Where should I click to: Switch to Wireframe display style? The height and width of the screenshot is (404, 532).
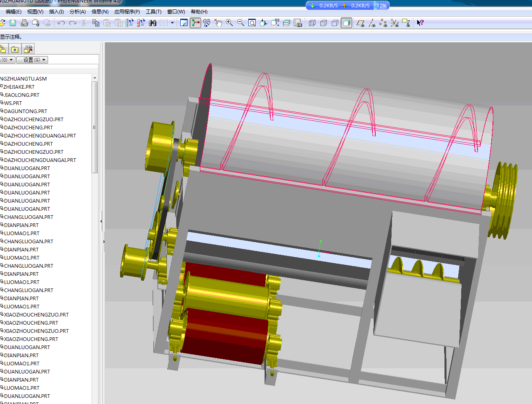click(312, 23)
